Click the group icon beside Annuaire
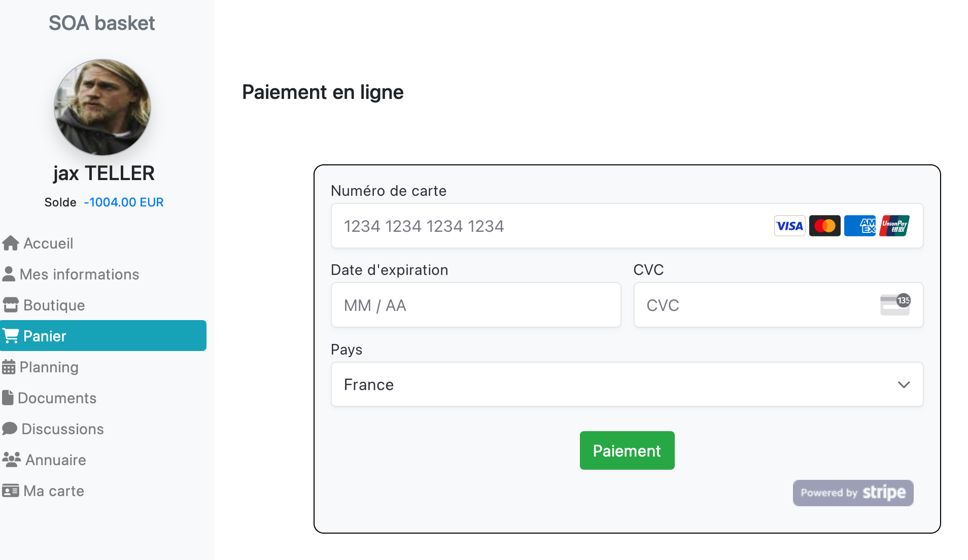 pyautogui.click(x=11, y=460)
